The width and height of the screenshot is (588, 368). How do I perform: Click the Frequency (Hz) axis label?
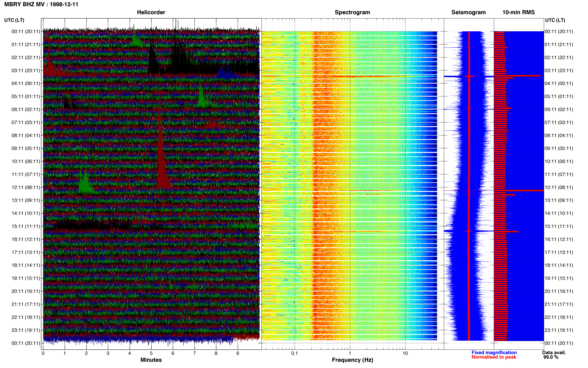(352, 360)
